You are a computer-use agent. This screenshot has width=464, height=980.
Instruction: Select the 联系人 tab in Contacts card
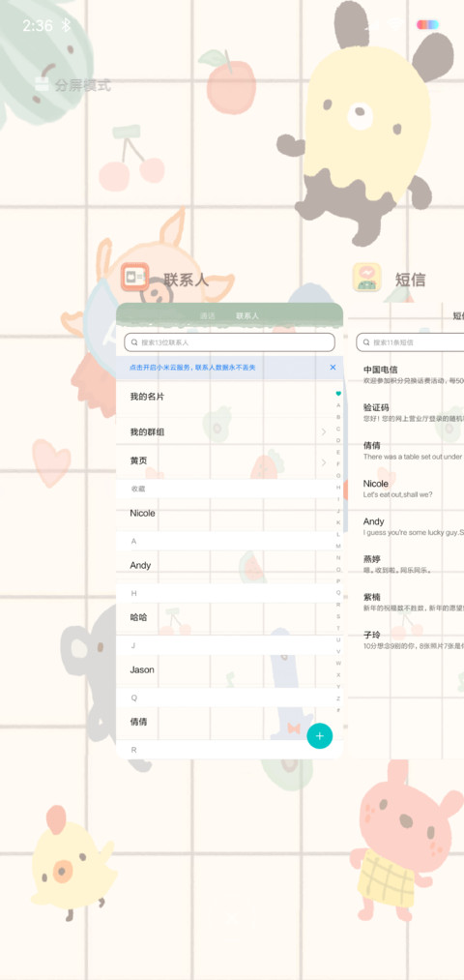tap(247, 316)
